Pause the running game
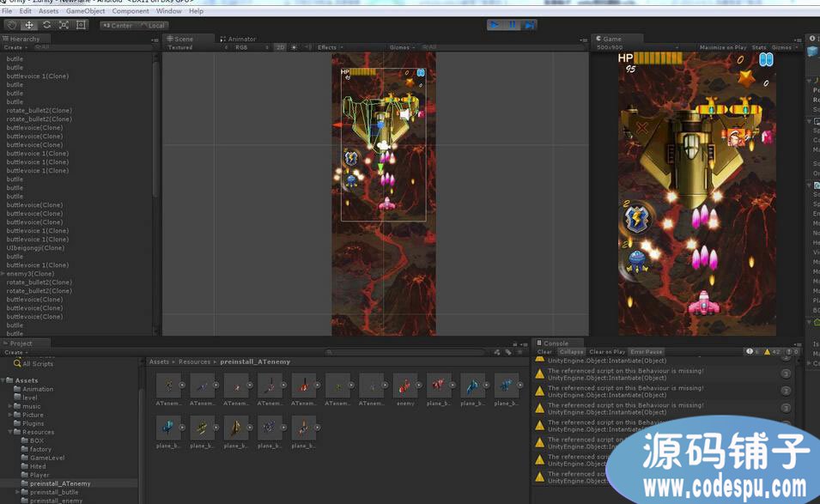The height and width of the screenshot is (504, 820). pyautogui.click(x=512, y=25)
